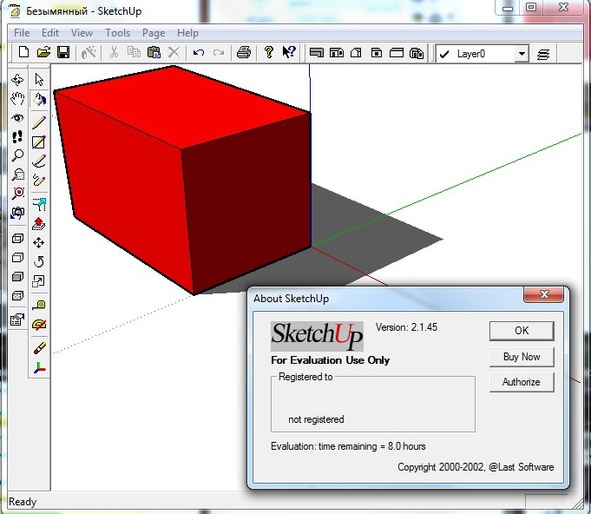Click the Save file toolbar icon
Image resolution: width=591 pixels, height=514 pixels.
click(63, 52)
